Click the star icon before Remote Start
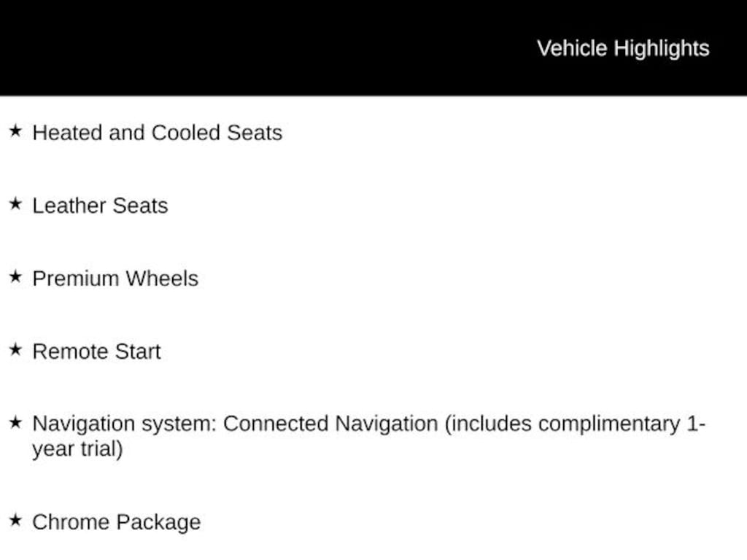Image resolution: width=747 pixels, height=560 pixels. click(x=15, y=349)
